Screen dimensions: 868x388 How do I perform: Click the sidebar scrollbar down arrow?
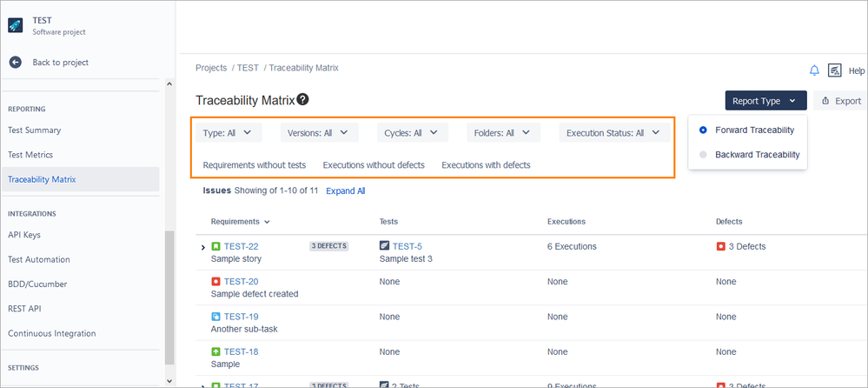(169, 381)
